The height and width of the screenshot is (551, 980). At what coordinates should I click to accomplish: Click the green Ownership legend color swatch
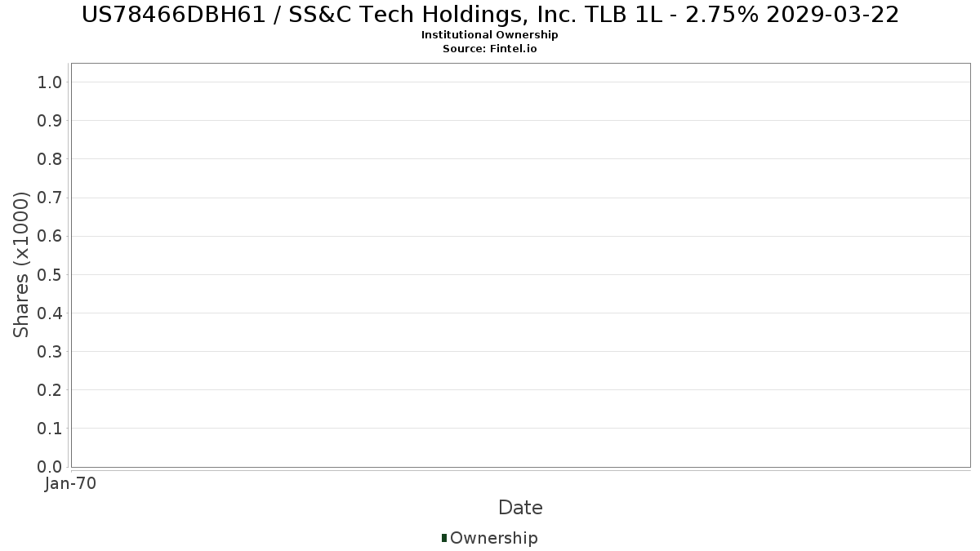444,537
